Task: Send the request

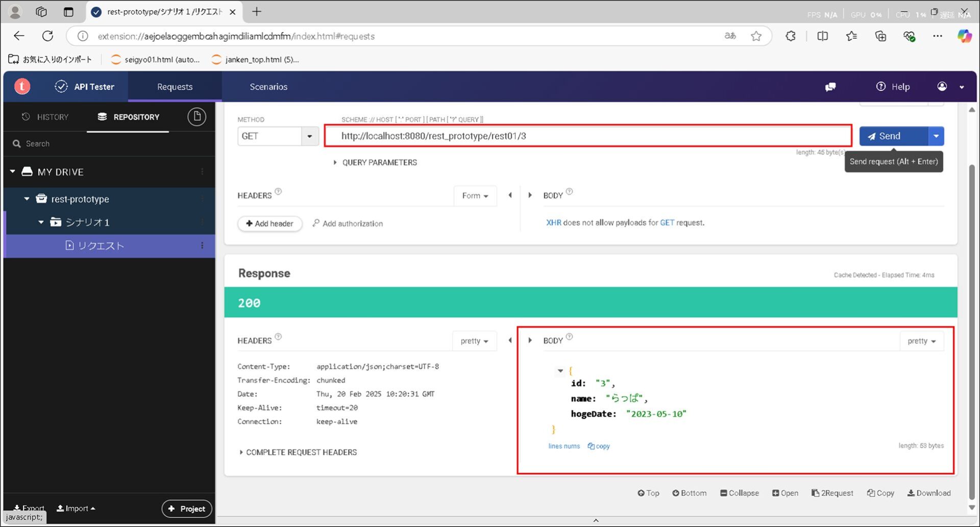Action: 893,136
